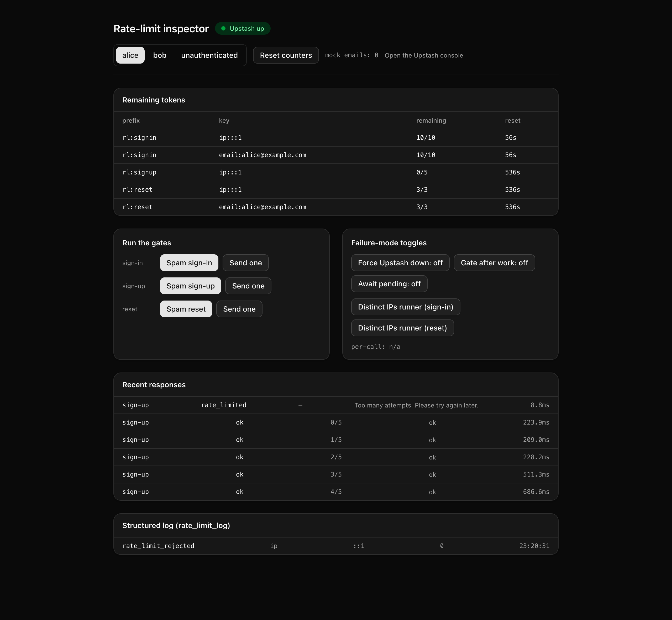
Task: Click the Rate-limit inspector heading
Action: pos(161,29)
